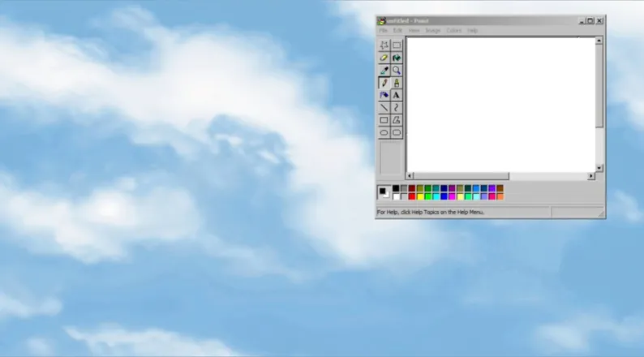Click the vertical scrollbar thumb
Screen dimensions: 644x357
[599, 86]
